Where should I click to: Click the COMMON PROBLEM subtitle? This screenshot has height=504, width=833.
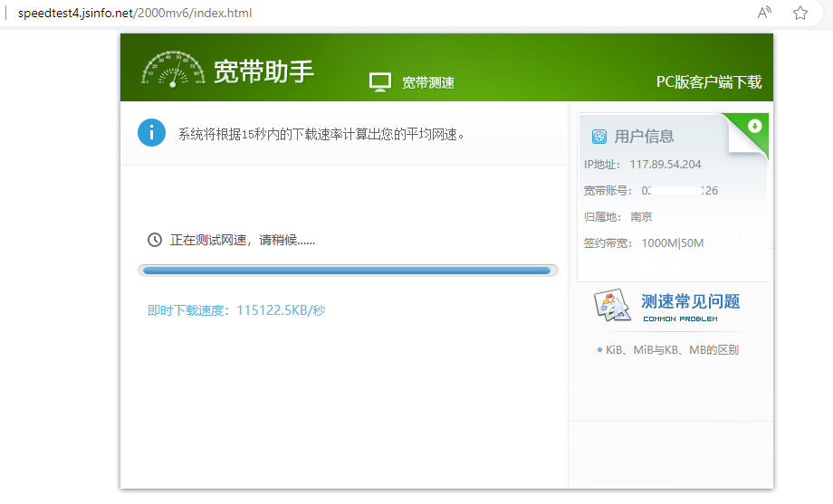[681, 319]
